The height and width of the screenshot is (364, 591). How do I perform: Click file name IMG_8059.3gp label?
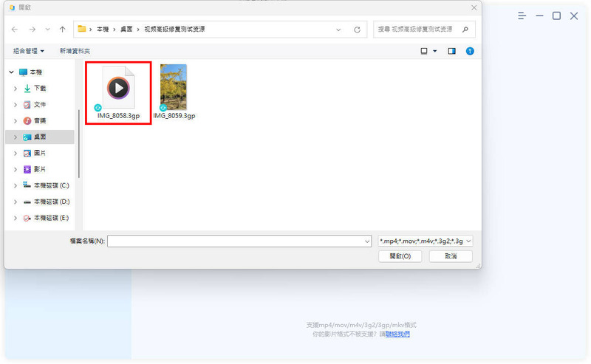[x=174, y=116]
